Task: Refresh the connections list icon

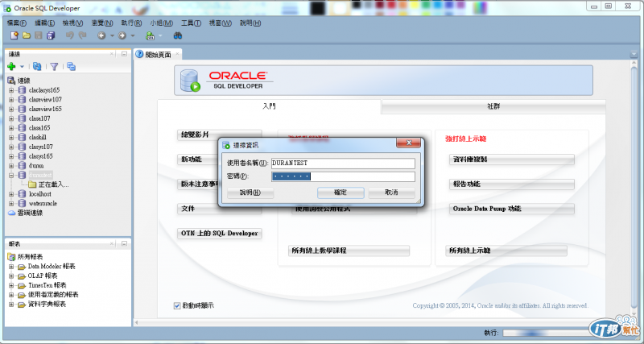Action: tap(37, 66)
